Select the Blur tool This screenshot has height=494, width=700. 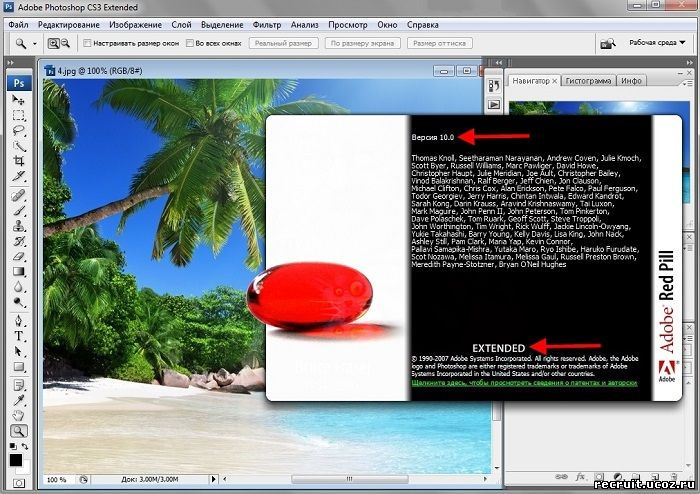pos(18,286)
